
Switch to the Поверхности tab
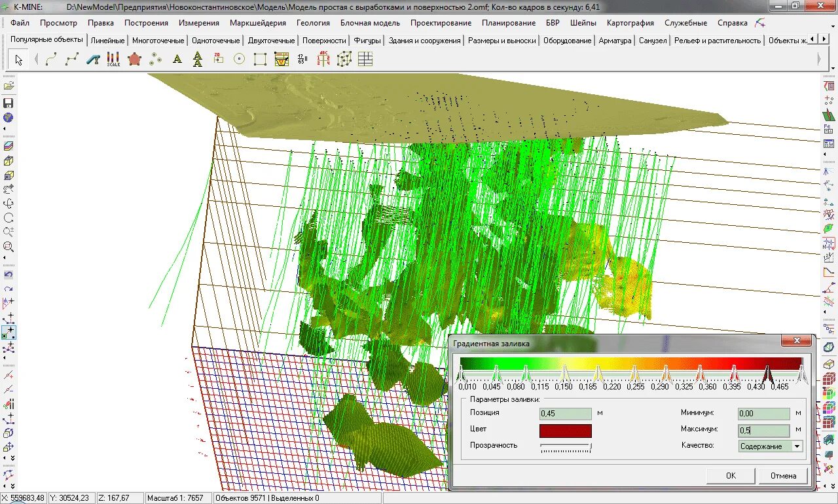click(324, 41)
